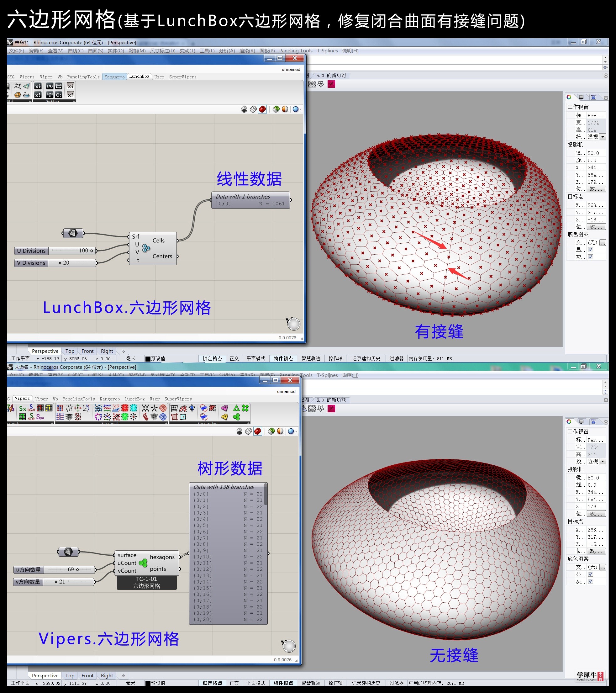Click the purple S(n) icon in Viper math group
Viewport: 616px width, 693px height.
(40, 417)
